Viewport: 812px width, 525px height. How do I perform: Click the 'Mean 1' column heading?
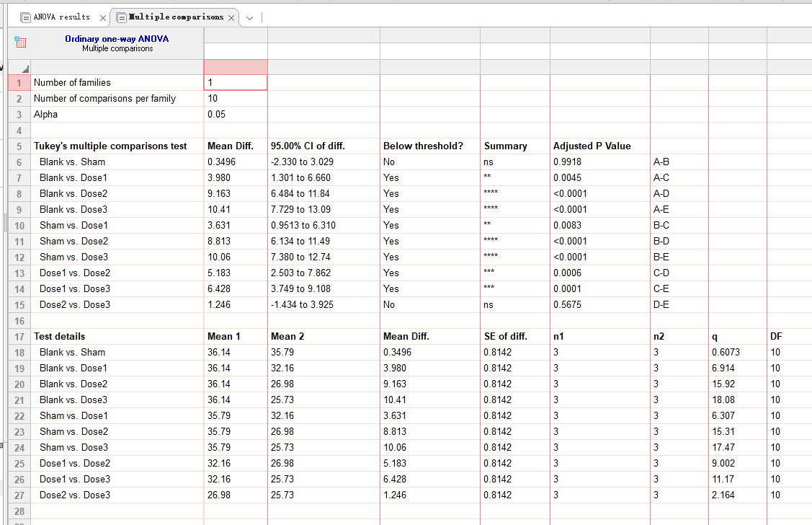(223, 336)
